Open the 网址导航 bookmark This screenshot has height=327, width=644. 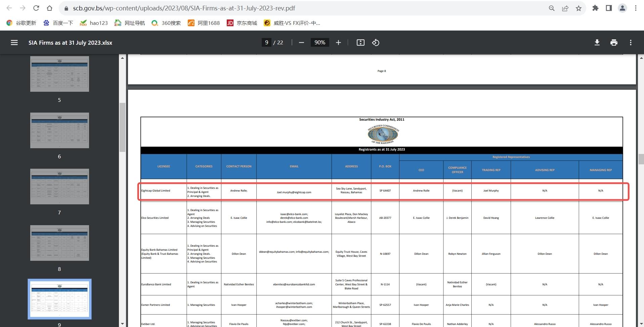pyautogui.click(x=130, y=23)
